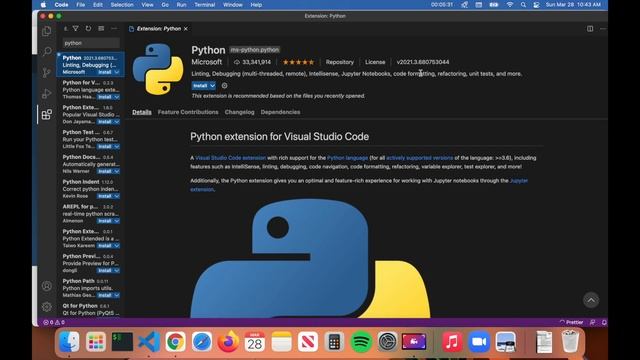Open the Manage gear in activity bar
Screen dimensions: 640x360
click(x=47, y=307)
